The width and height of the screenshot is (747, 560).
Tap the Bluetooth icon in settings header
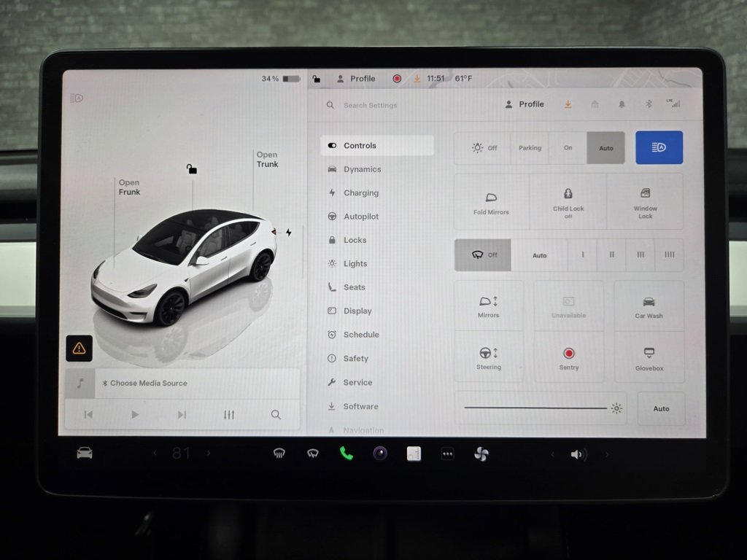pos(647,104)
